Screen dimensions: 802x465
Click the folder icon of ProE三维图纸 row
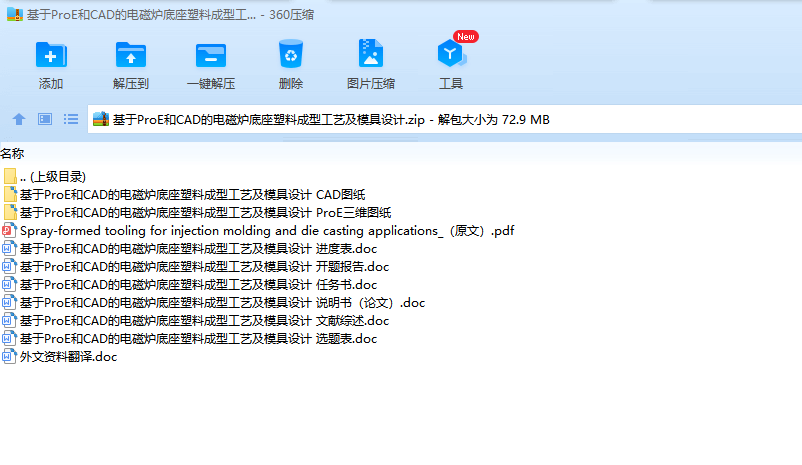10,212
